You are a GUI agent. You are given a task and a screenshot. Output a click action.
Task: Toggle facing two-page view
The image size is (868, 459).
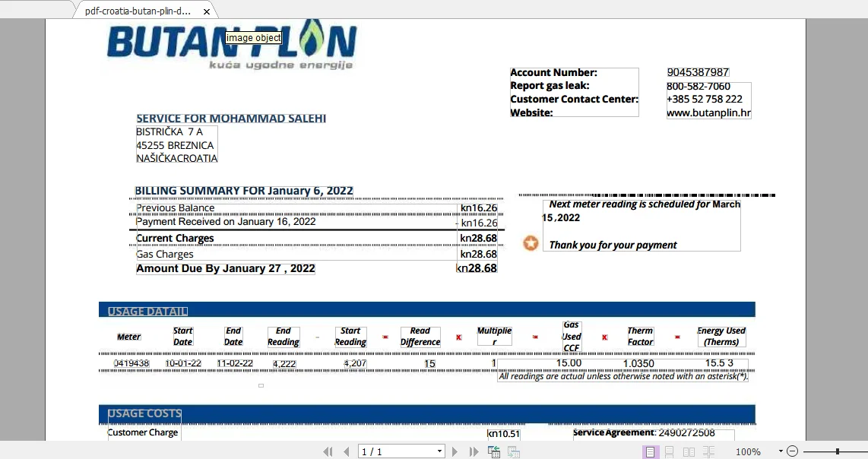(x=689, y=452)
